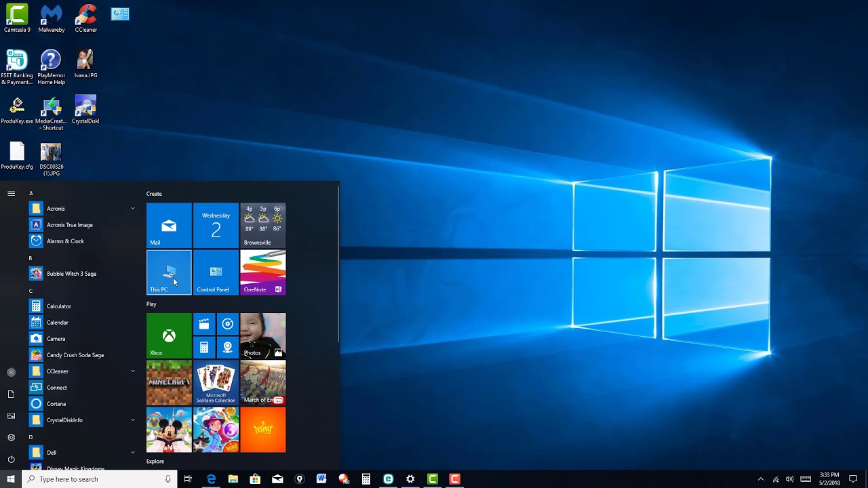Open the This PC tile
Viewport: 868px width, 488px height.
point(169,272)
